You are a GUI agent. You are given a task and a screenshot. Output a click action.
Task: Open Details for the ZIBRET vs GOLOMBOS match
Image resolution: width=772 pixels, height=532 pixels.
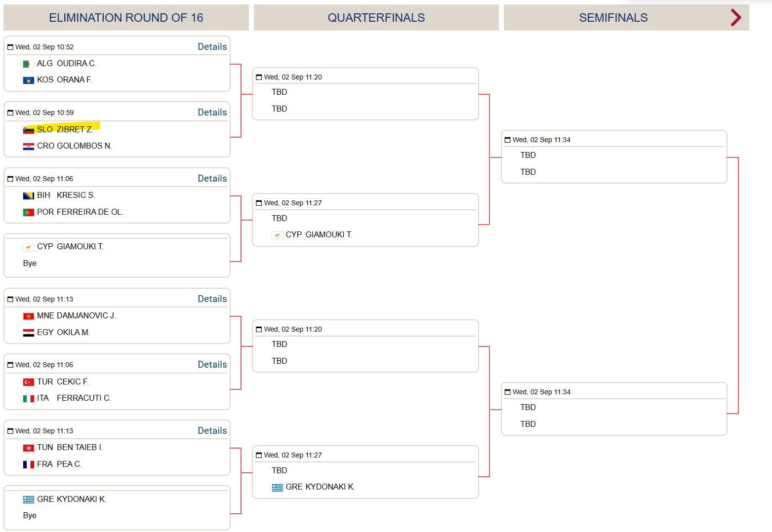(x=212, y=113)
